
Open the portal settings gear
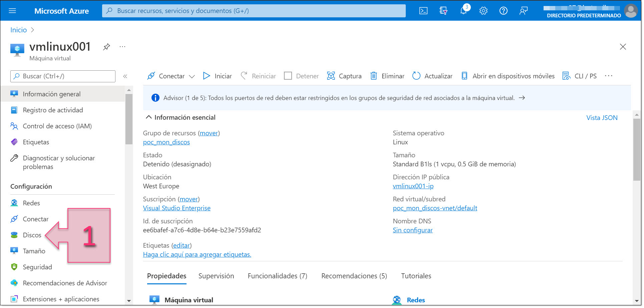point(483,11)
